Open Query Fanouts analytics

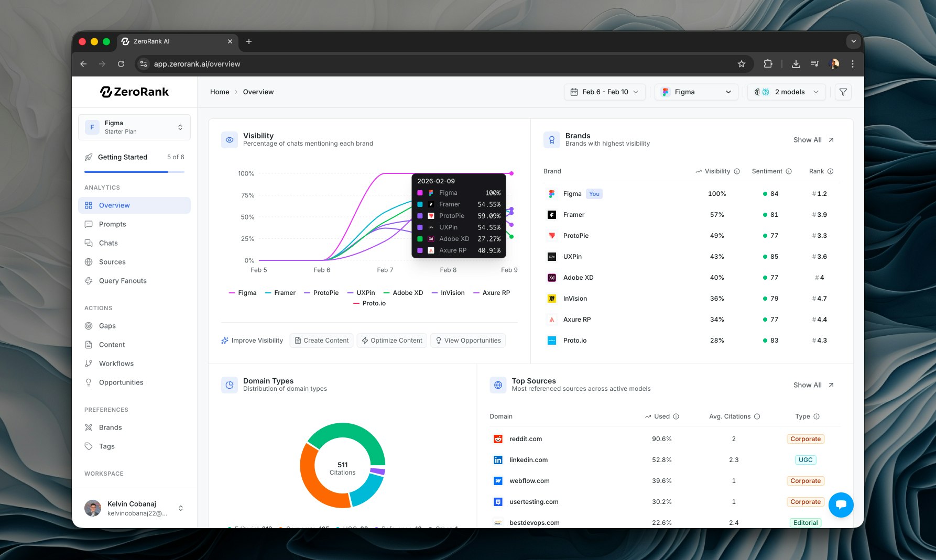[x=122, y=280]
